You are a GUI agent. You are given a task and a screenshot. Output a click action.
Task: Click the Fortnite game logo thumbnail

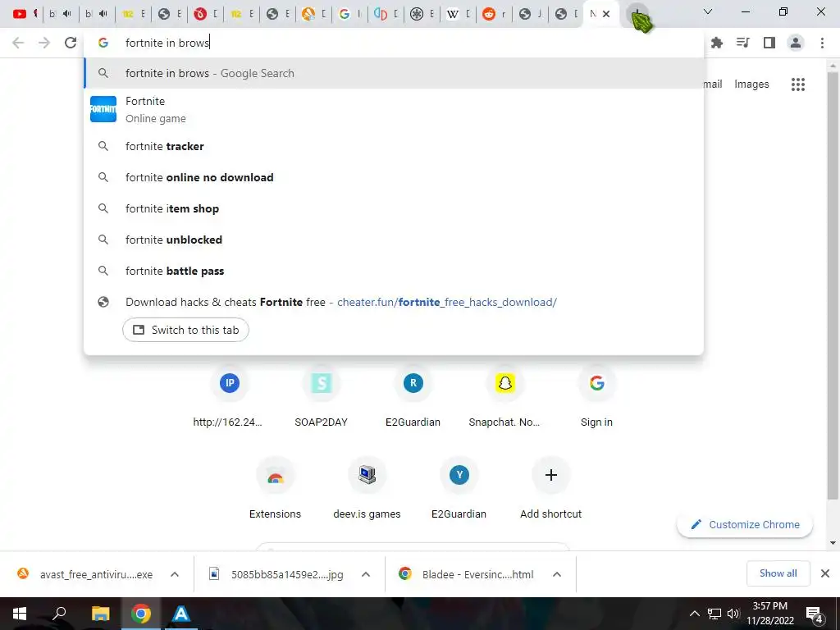pos(103,109)
